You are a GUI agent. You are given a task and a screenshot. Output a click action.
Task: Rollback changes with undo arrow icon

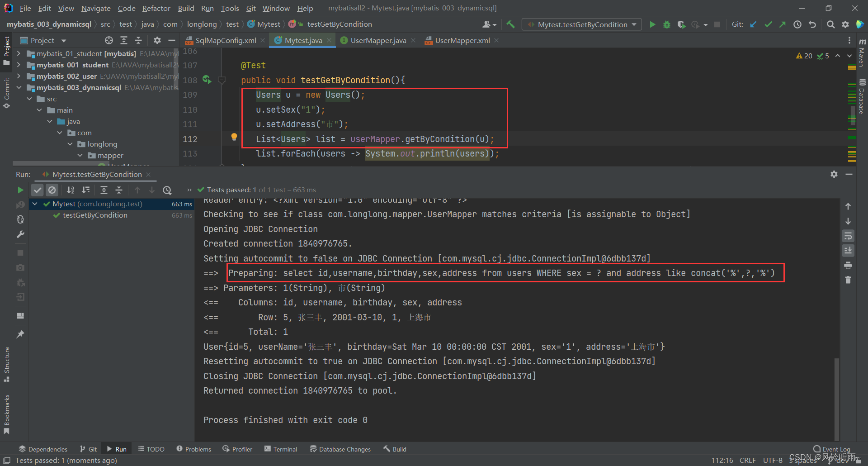812,24
